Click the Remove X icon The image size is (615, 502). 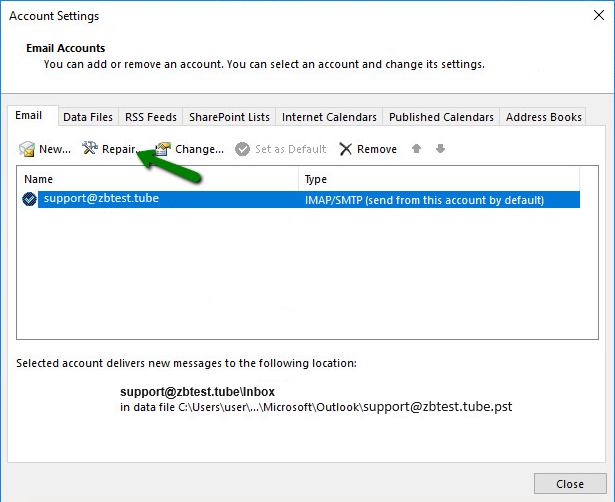click(x=346, y=149)
